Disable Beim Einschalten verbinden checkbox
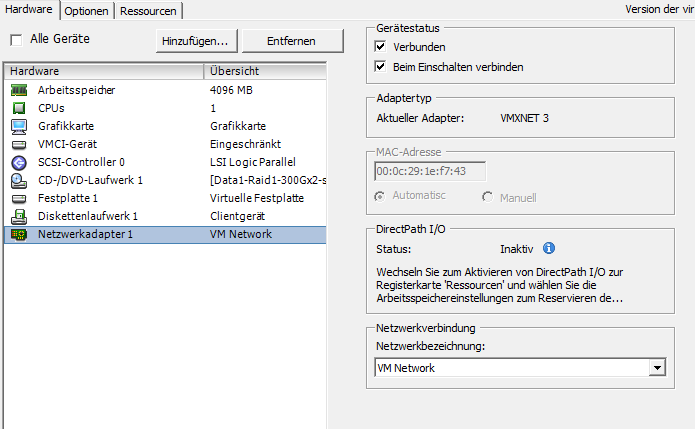This screenshot has width=695, height=429. (x=380, y=67)
